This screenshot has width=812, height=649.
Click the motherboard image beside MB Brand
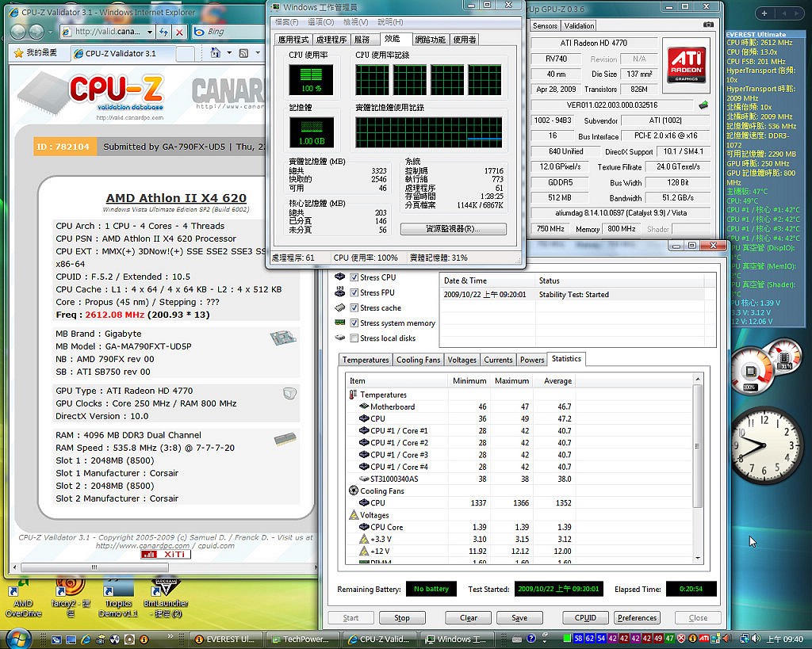[x=283, y=338]
